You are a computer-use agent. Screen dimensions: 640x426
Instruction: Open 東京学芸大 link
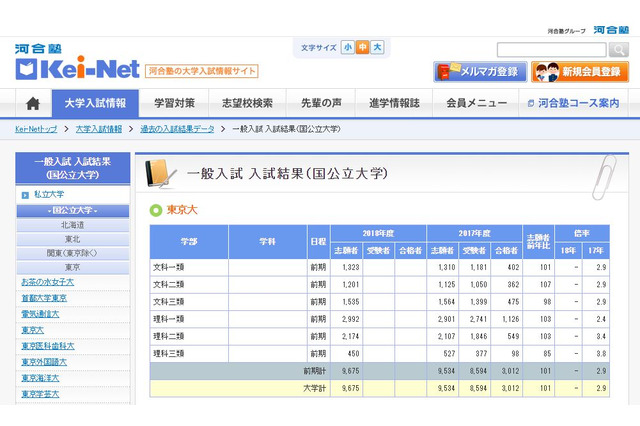(x=40, y=394)
